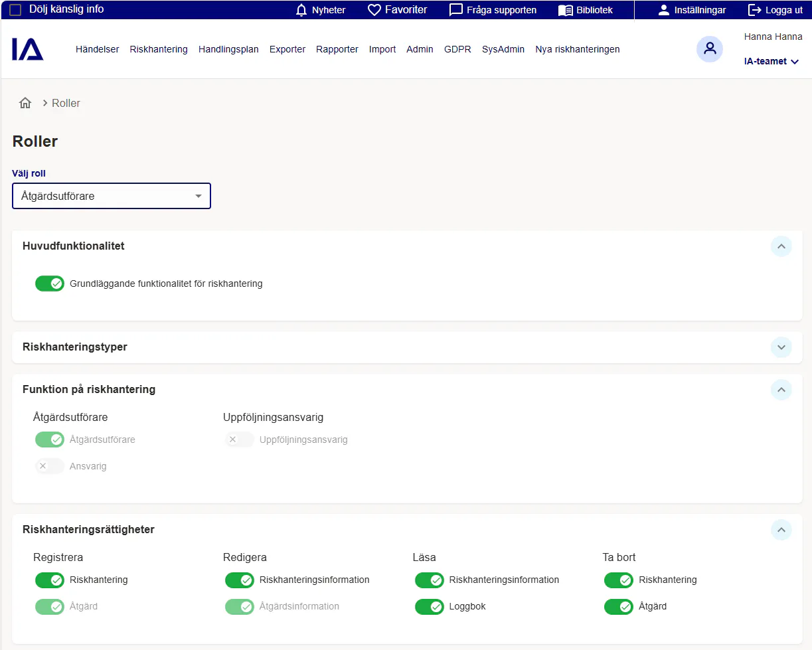Click Nya riskhanteringen link
This screenshot has width=812, height=650.
tap(577, 49)
